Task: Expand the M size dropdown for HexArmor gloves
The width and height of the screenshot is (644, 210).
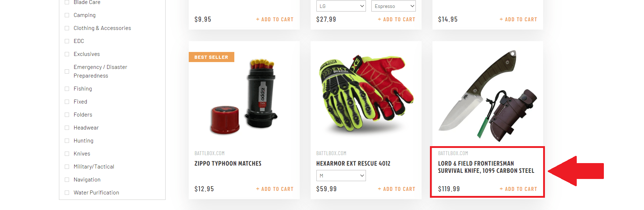Action: [341, 176]
